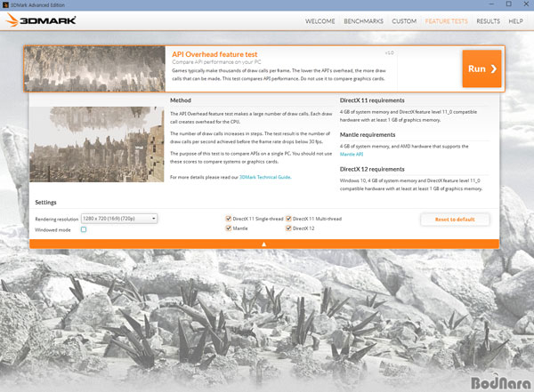Go to the Results tab
Image resolution: width=534 pixels, height=392 pixels.
(488, 21)
